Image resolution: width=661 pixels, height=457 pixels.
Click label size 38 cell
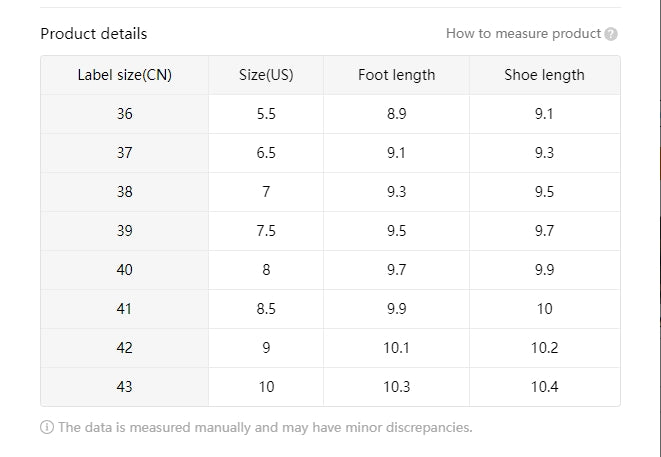pyautogui.click(x=125, y=192)
